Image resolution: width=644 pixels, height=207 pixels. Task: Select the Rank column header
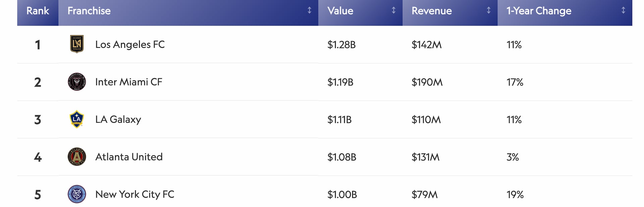click(38, 11)
